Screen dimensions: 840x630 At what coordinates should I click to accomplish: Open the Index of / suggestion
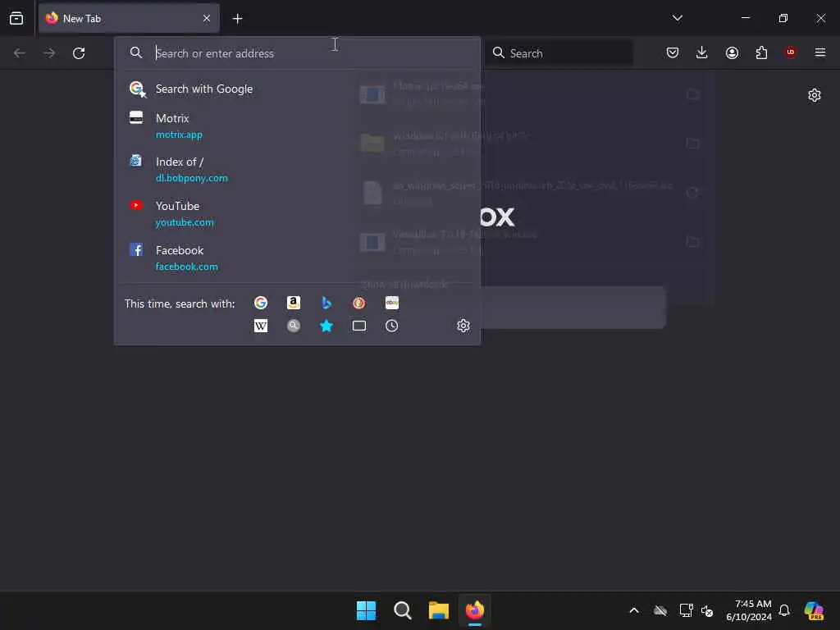[297, 169]
